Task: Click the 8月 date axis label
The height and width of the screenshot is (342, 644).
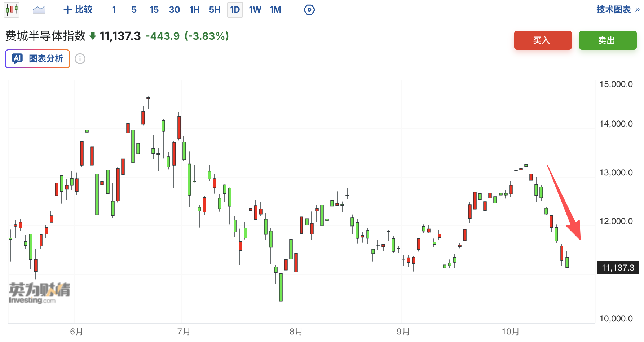Action: click(296, 332)
